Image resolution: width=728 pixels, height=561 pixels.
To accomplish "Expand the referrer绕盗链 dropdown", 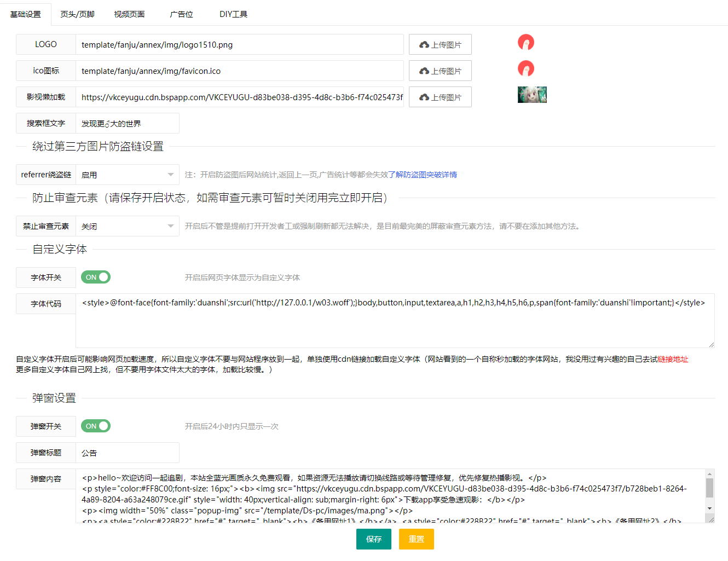I will click(127, 175).
